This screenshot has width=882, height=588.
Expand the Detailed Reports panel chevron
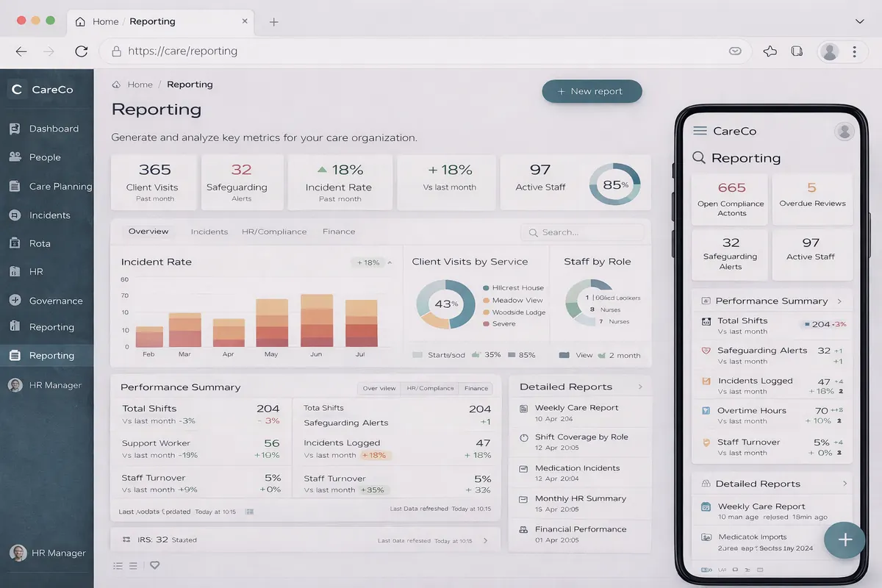pos(642,386)
